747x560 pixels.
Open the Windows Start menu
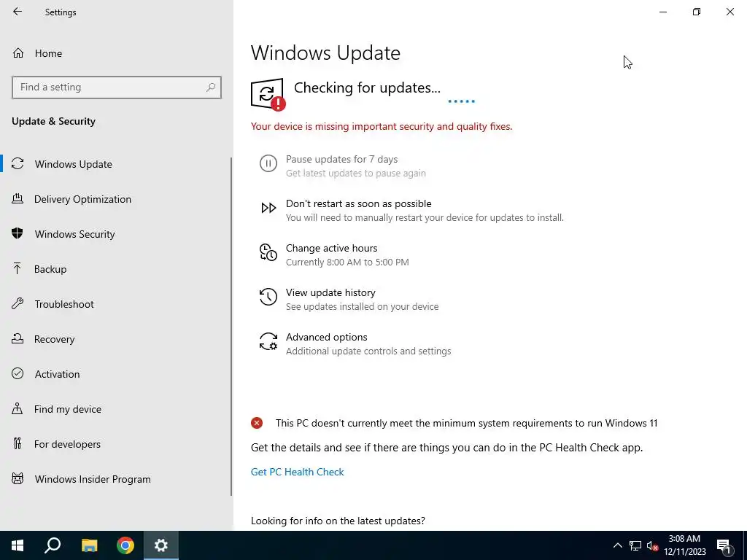tap(18, 545)
